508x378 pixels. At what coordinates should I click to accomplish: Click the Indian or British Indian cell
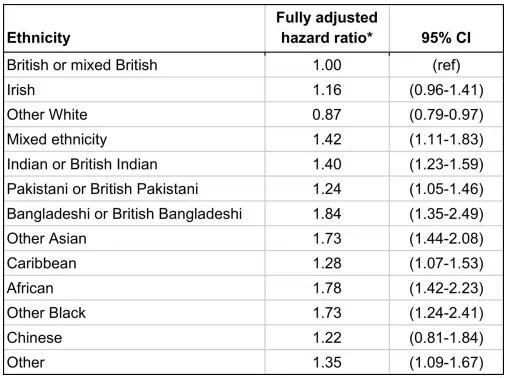(x=82, y=164)
